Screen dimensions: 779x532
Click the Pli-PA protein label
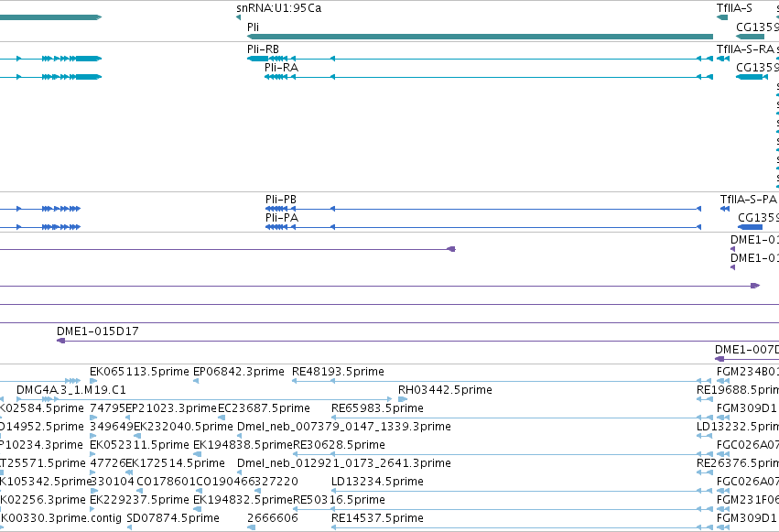click(282, 218)
